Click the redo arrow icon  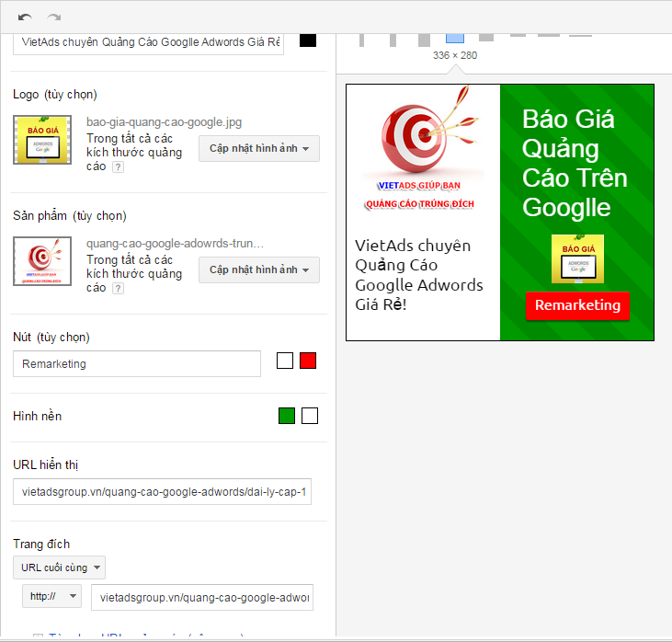click(x=54, y=17)
